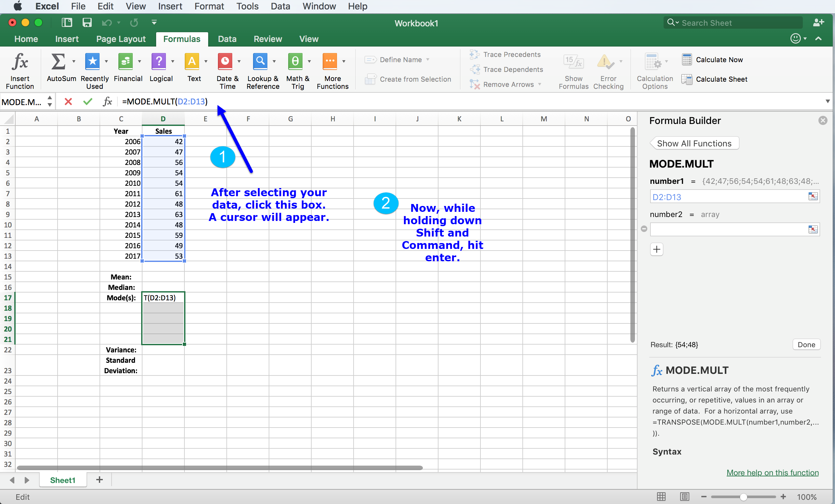This screenshot has width=835, height=504.
Task: Open the Tools menu in menu bar
Action: pos(247,6)
